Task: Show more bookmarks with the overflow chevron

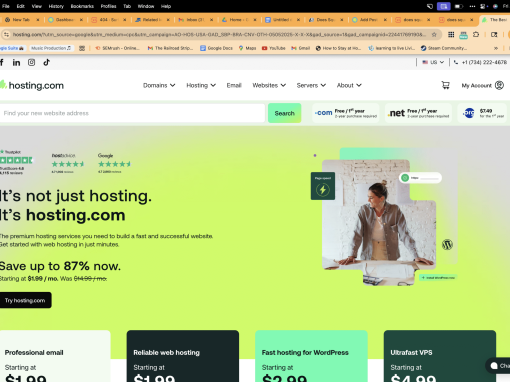Action: click(496, 48)
